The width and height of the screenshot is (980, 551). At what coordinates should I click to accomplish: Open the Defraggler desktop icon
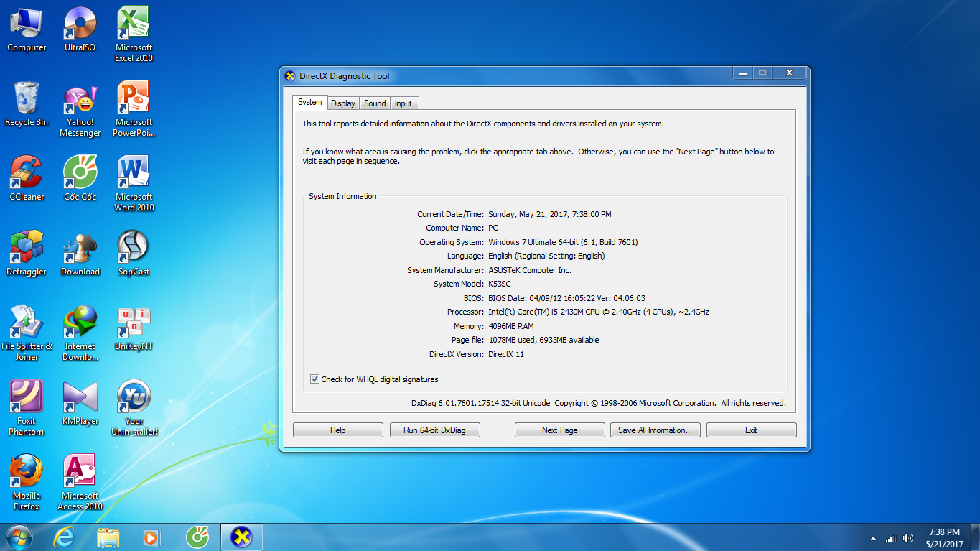(27, 248)
